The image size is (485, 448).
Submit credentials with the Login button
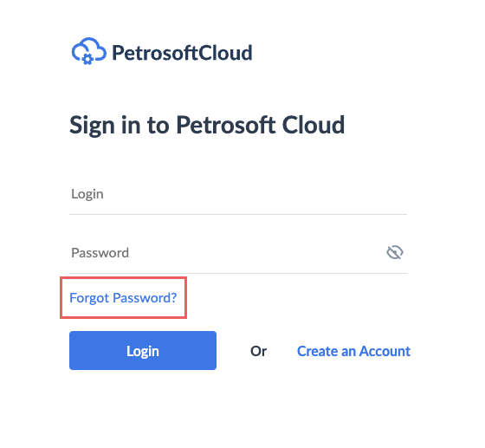point(143,351)
